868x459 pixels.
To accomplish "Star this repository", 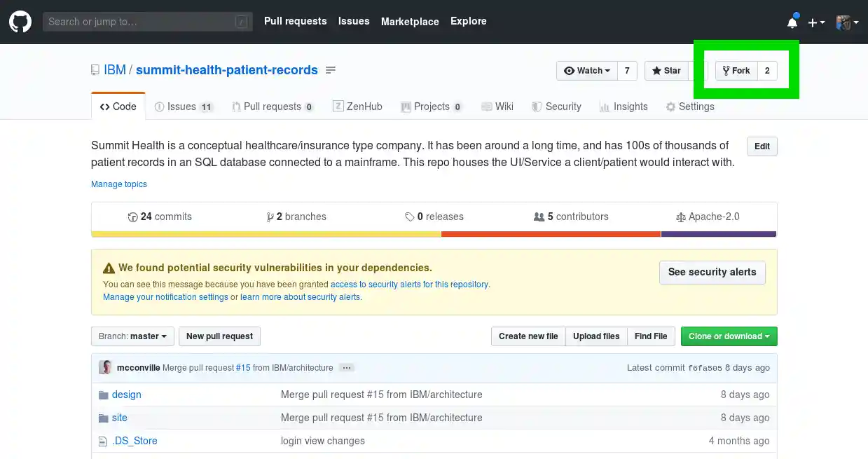I will tap(666, 71).
